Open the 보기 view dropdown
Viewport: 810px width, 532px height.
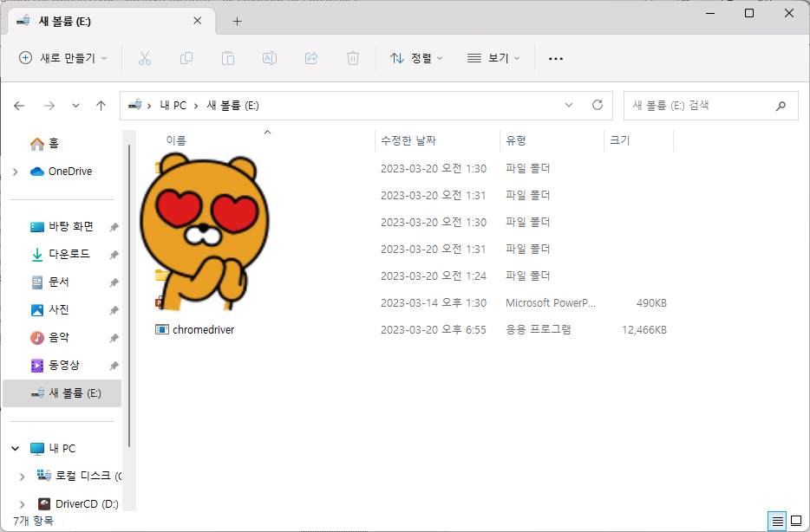(x=493, y=58)
